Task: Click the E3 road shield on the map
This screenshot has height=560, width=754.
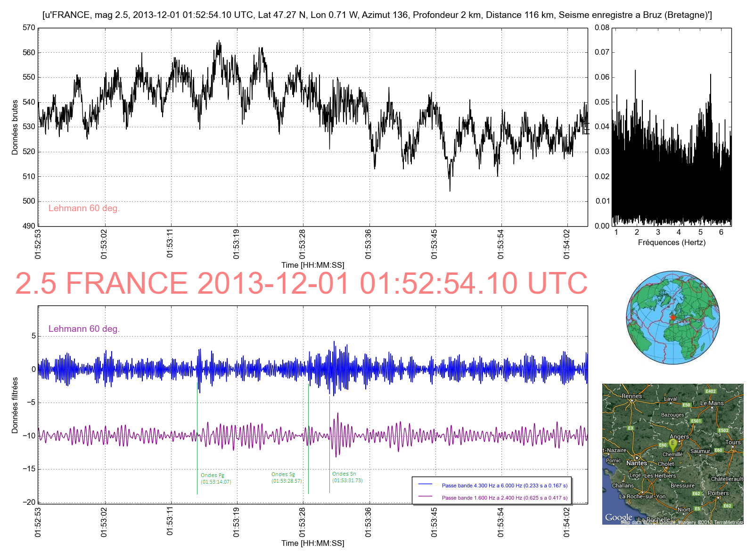Action: click(x=630, y=428)
